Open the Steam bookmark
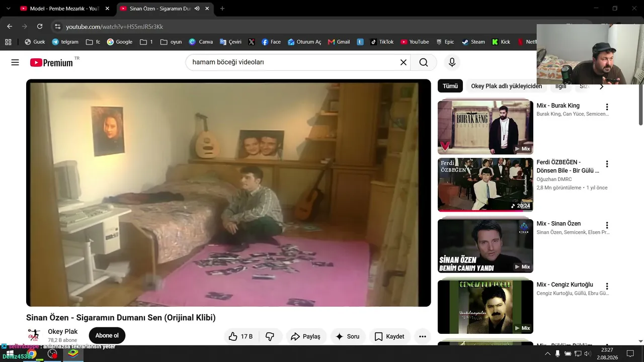644x362 pixels. coord(473,42)
